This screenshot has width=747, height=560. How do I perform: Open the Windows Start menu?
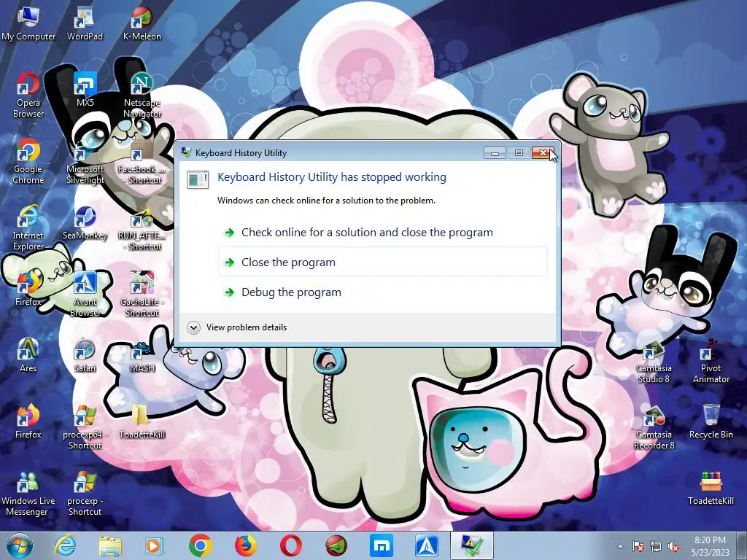[x=20, y=545]
